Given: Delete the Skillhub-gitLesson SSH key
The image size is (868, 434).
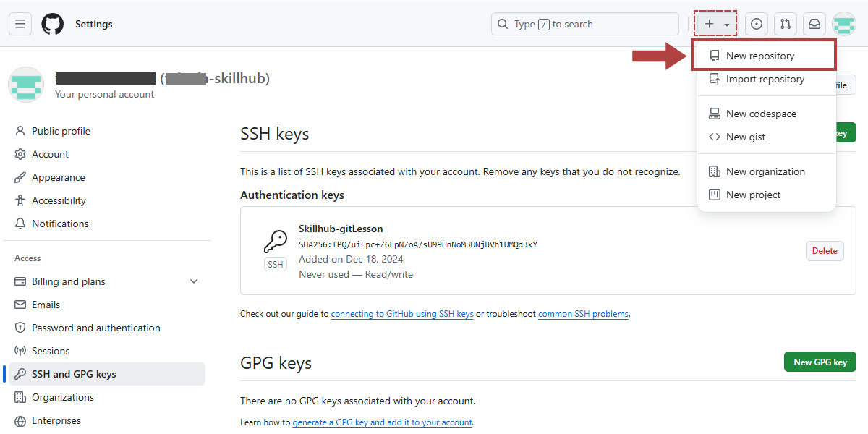Looking at the screenshot, I should click(825, 251).
